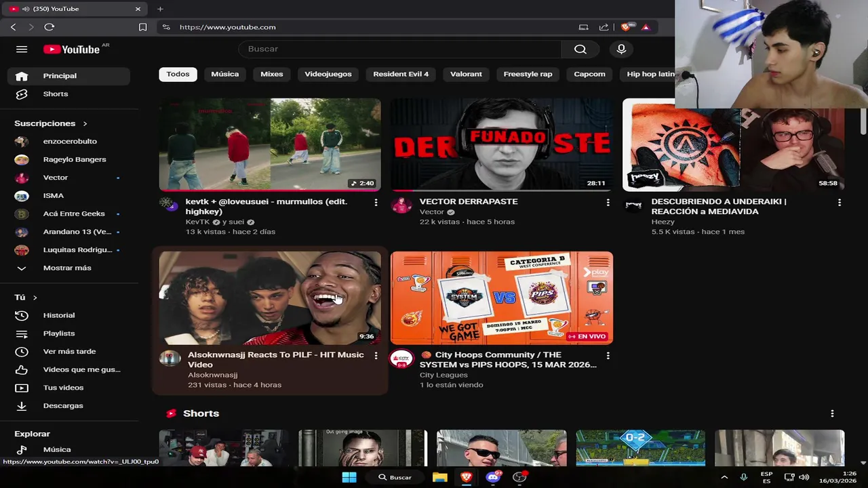
Task: Open the murmullos video thumbnail
Action: pyautogui.click(x=270, y=144)
